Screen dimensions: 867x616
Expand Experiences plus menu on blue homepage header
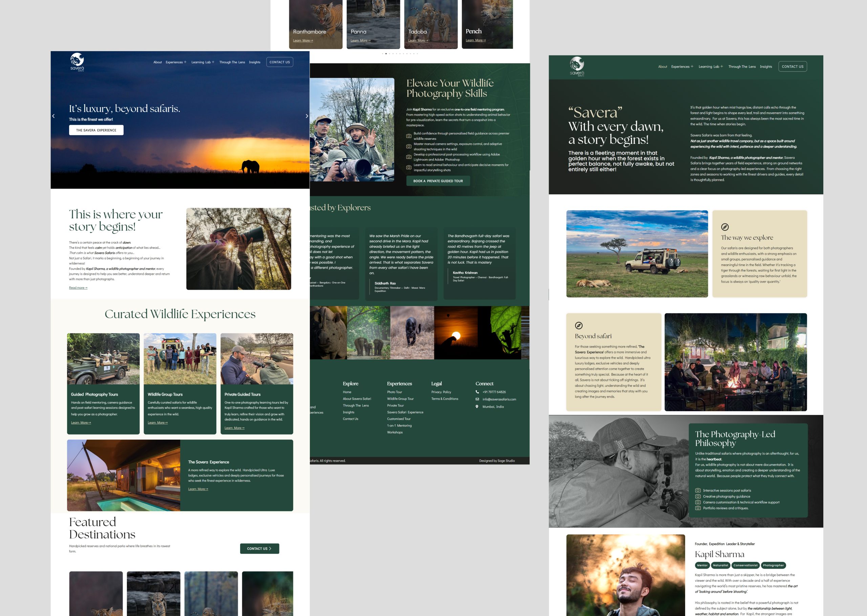185,62
